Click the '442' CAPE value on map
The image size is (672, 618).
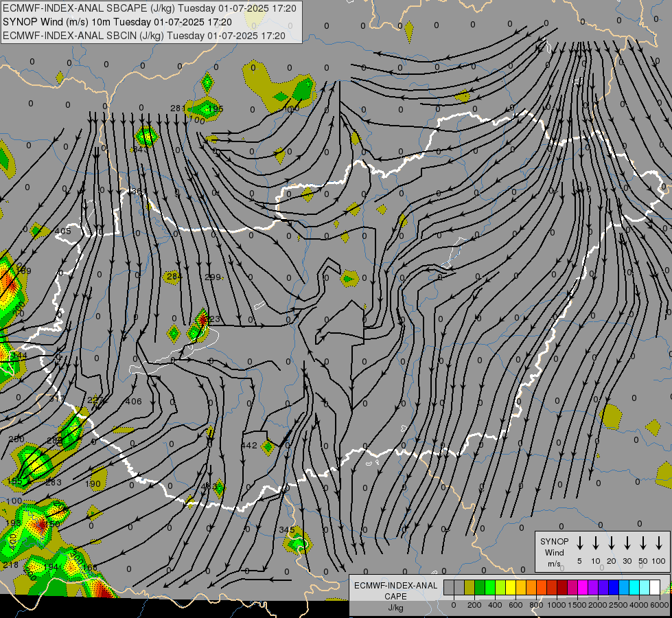pyautogui.click(x=249, y=446)
